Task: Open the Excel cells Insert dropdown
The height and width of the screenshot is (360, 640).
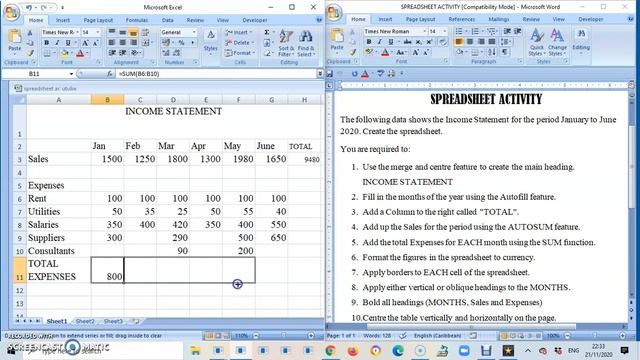Action: coord(240,32)
